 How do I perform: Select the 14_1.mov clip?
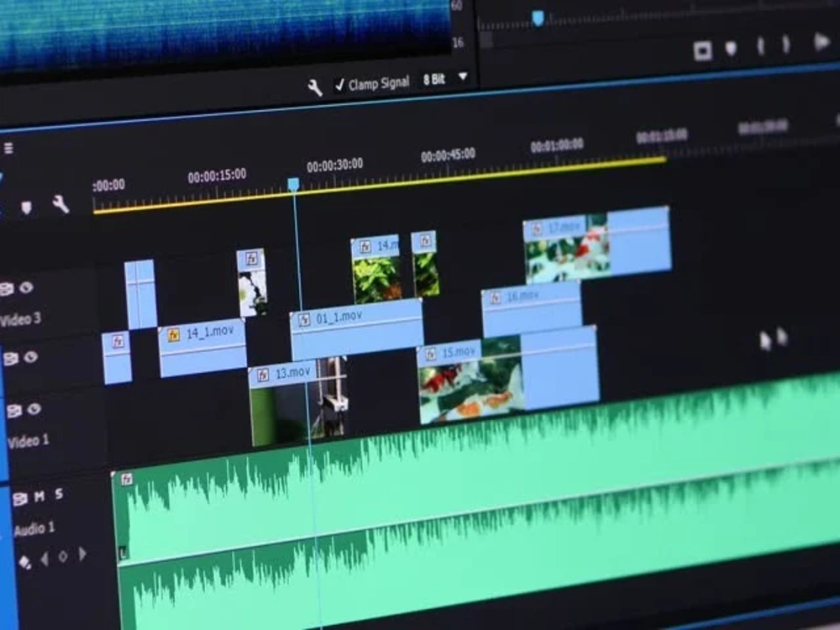coord(203,349)
